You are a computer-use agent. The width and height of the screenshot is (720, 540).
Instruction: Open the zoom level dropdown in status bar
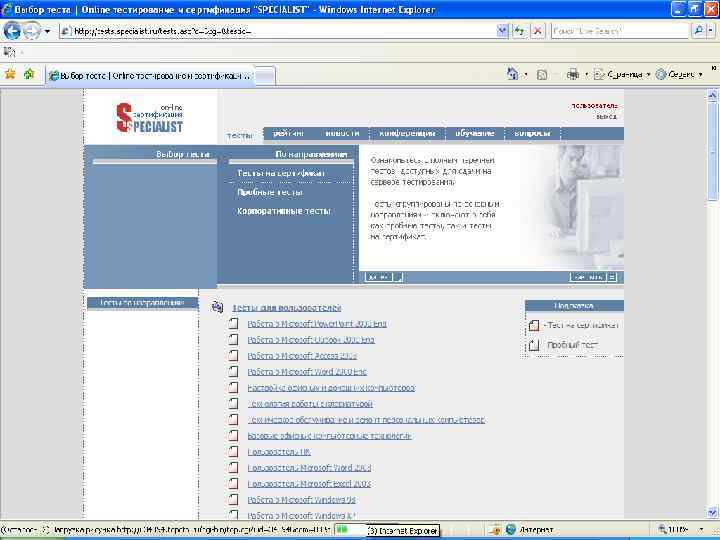coord(701,530)
